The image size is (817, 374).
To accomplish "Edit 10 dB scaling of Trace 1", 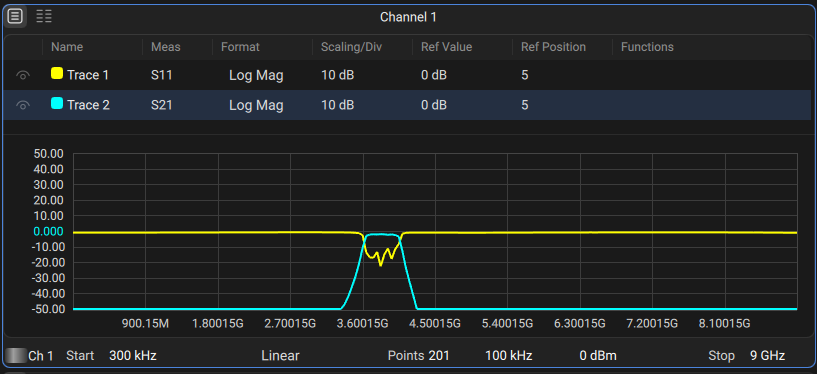I will click(338, 76).
